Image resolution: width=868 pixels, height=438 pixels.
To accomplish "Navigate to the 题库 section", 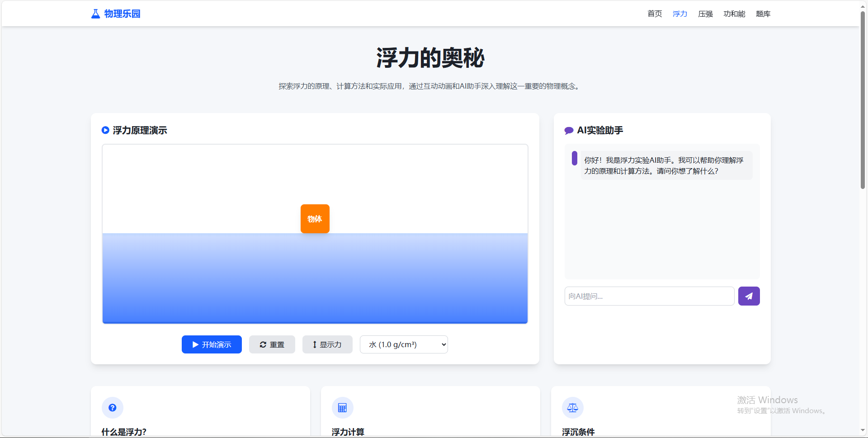I will (x=763, y=14).
